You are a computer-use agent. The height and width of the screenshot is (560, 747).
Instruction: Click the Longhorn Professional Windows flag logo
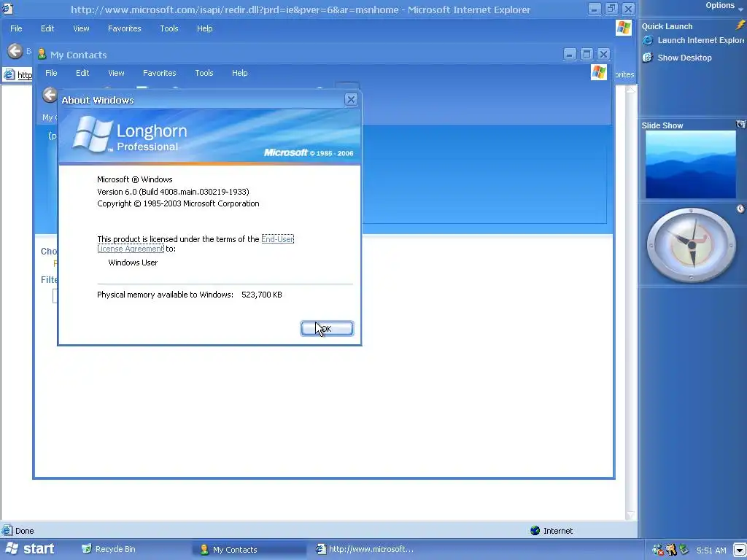point(92,134)
